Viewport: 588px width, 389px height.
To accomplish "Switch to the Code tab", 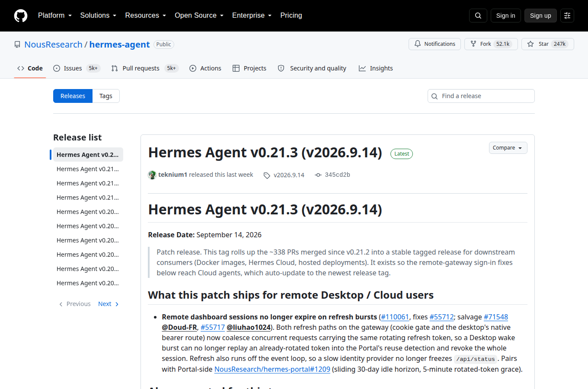I will click(30, 68).
